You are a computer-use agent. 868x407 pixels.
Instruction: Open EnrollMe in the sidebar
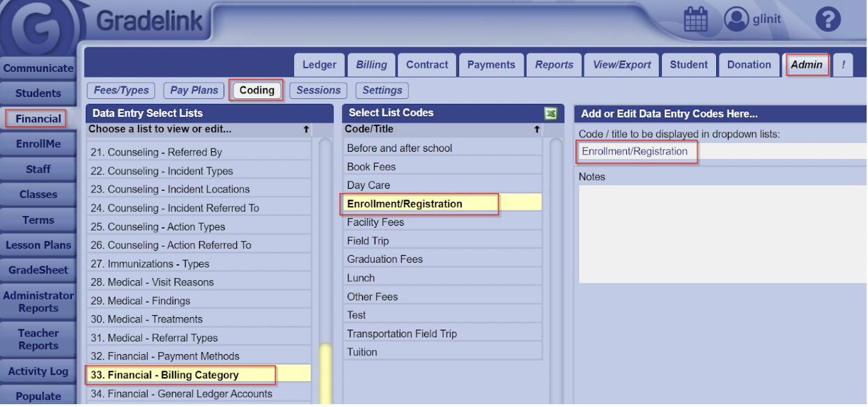pyautogui.click(x=38, y=144)
